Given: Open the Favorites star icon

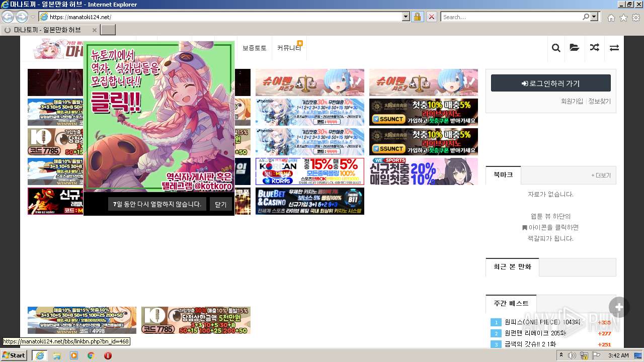Looking at the screenshot, I should [623, 18].
